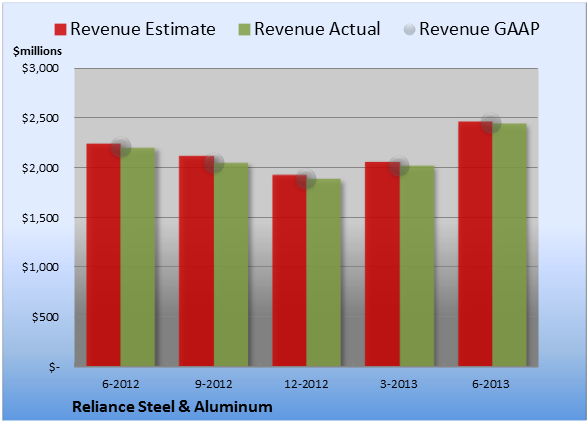Select the red estimate bar for 6-2013
The height and width of the screenshot is (422, 588).
[476, 244]
